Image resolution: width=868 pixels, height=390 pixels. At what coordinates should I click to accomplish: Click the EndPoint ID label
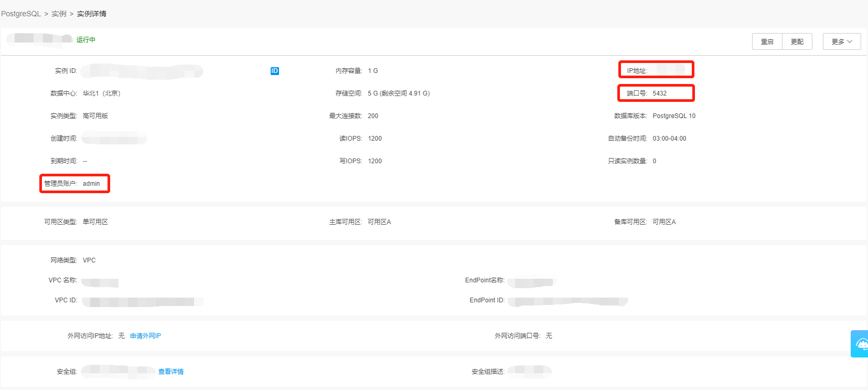coord(487,300)
